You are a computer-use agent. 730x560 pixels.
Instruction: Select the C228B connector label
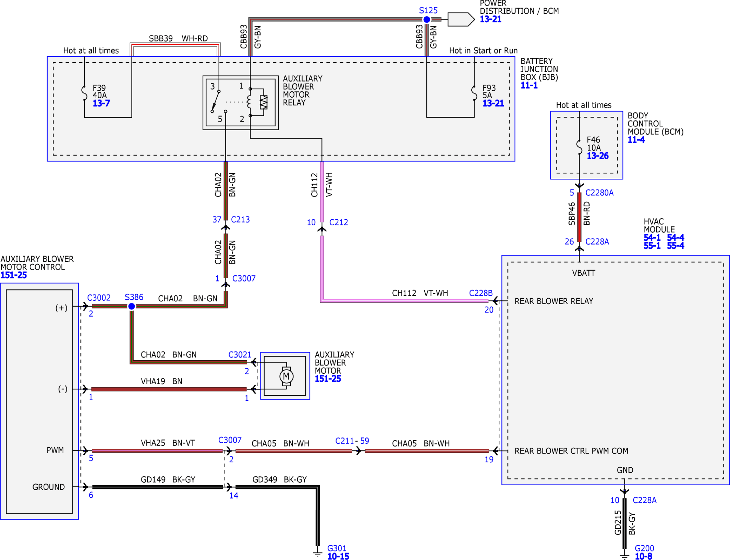tap(480, 293)
